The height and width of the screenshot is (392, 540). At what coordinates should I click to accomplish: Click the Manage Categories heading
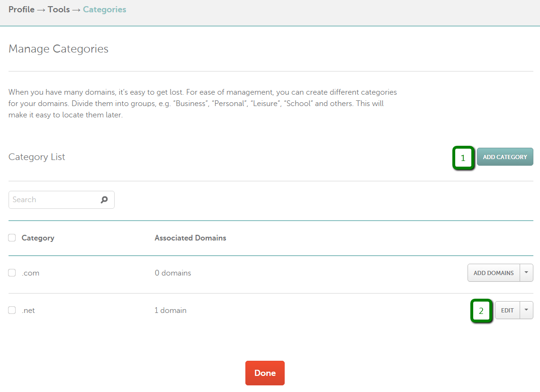point(58,49)
